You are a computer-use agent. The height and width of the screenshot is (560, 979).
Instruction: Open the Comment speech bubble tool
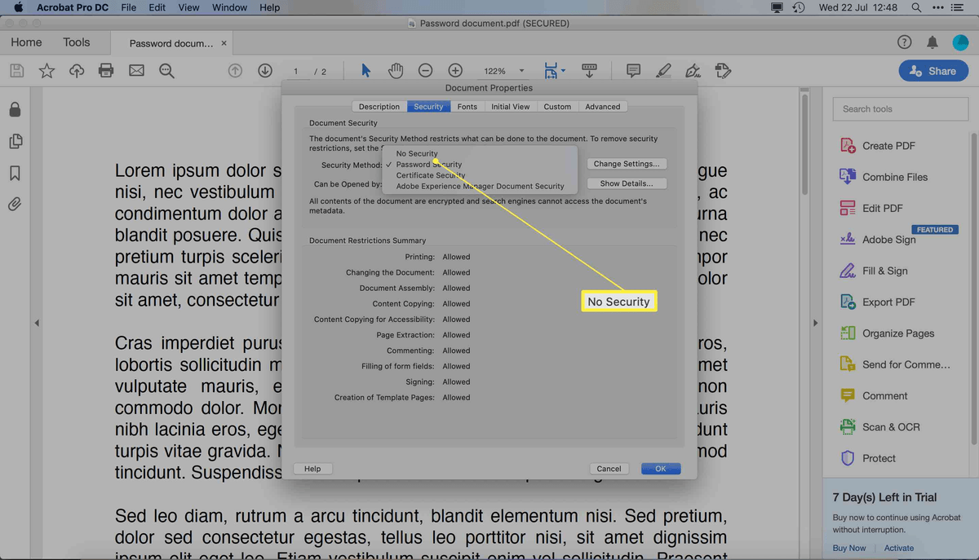point(633,70)
